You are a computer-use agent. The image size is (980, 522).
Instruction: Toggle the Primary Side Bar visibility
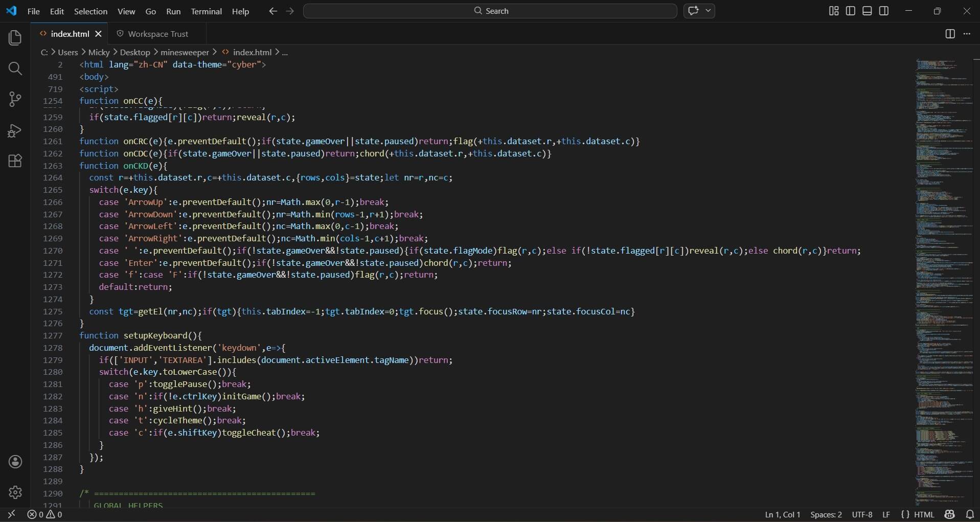[x=851, y=11]
